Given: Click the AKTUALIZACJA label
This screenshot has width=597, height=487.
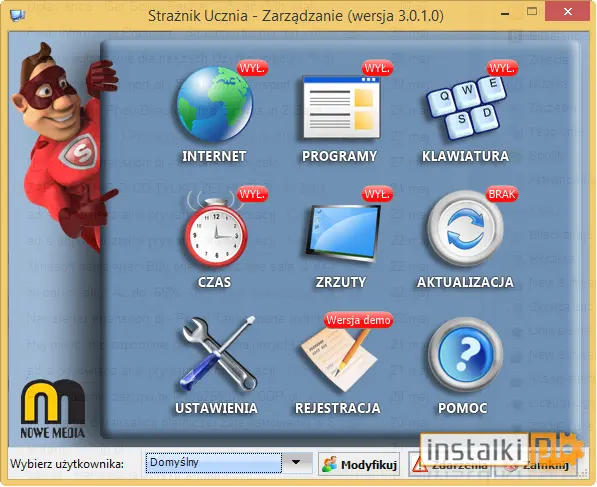Looking at the screenshot, I should 465,282.
